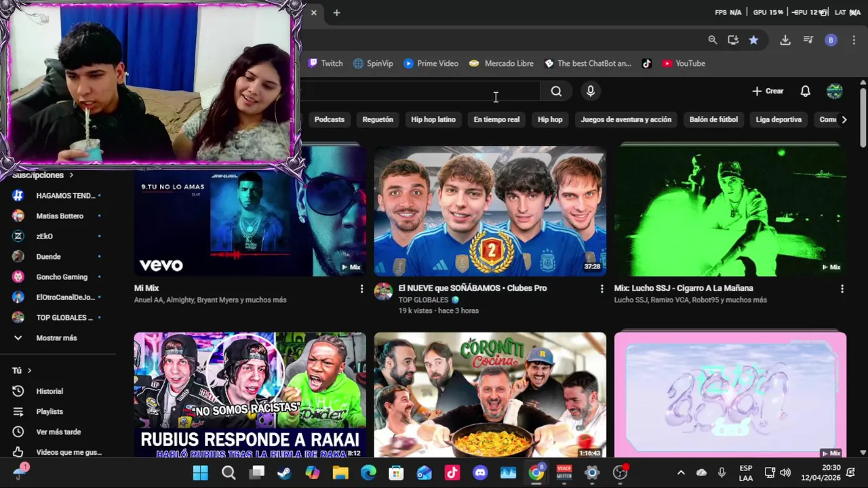
Task: Open a new browser tab with plus
Action: (336, 13)
